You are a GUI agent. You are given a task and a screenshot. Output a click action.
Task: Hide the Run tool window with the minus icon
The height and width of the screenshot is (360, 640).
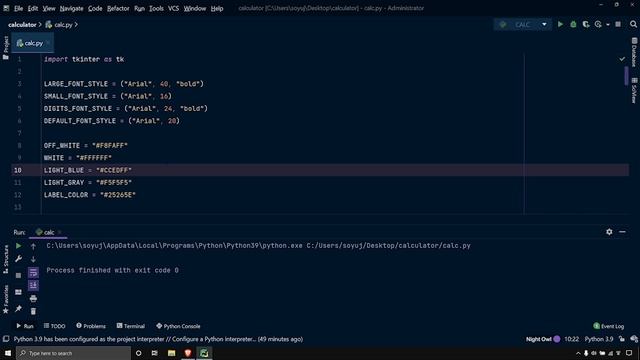[622, 232]
